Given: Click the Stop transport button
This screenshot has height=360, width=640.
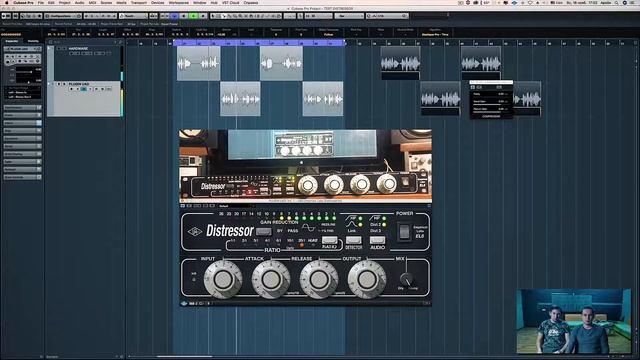Looking at the screenshot, I should pyautogui.click(x=184, y=16).
